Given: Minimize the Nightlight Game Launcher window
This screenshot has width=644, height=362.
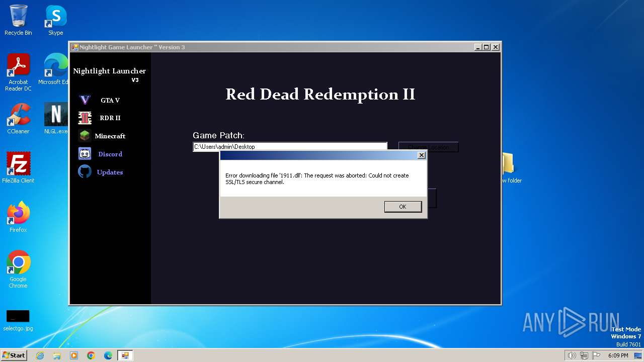Looking at the screenshot, I should (477, 47).
